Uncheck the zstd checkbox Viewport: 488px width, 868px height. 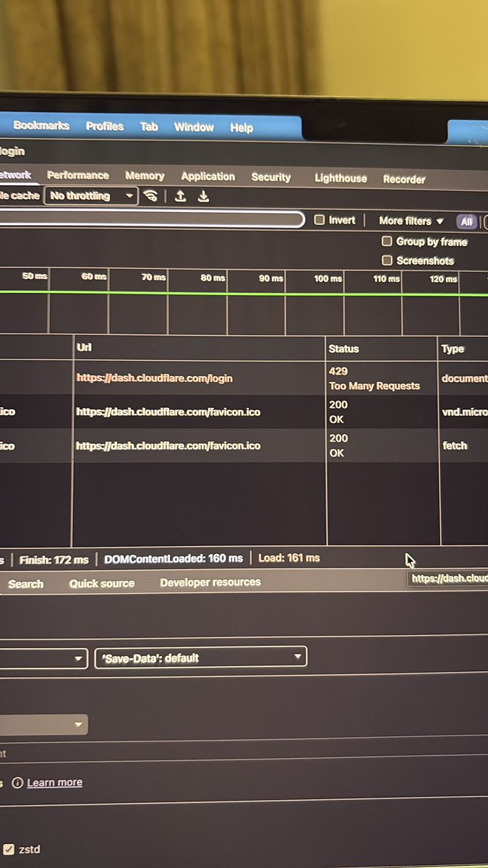[9, 849]
